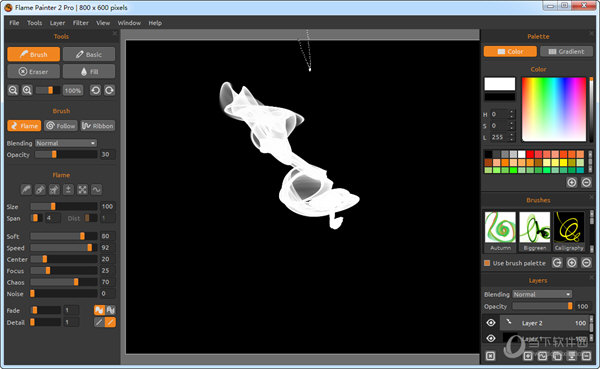Open the Help menu
Screen dimensions: 600x369
coord(155,23)
